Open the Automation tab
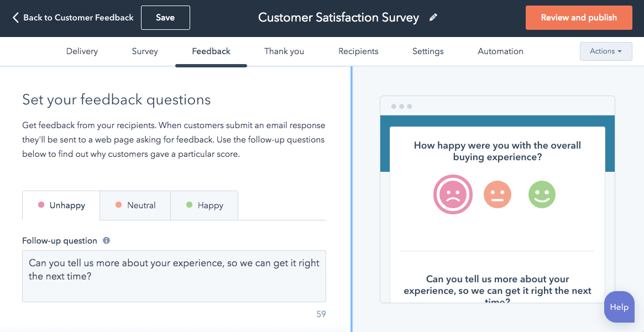The image size is (644, 332). [x=500, y=51]
